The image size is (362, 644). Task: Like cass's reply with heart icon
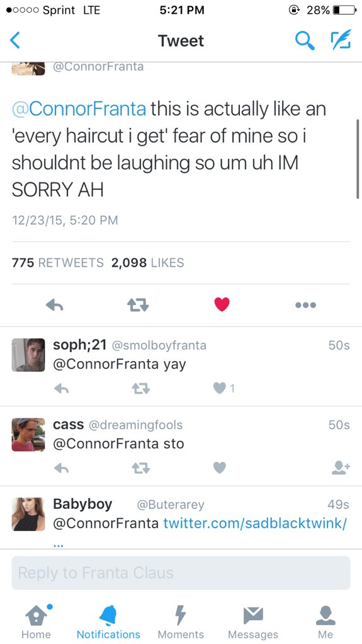pos(220,467)
